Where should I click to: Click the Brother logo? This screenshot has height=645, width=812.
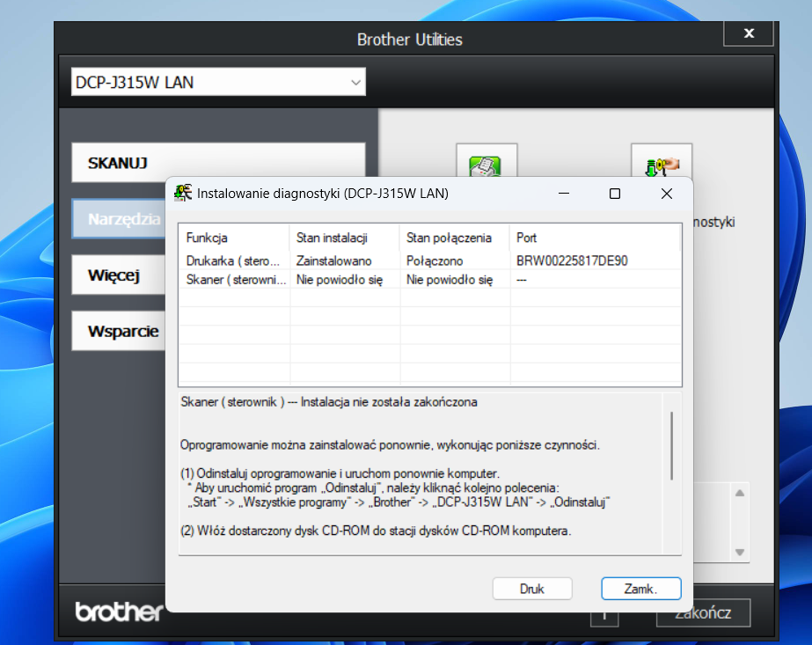point(119,612)
